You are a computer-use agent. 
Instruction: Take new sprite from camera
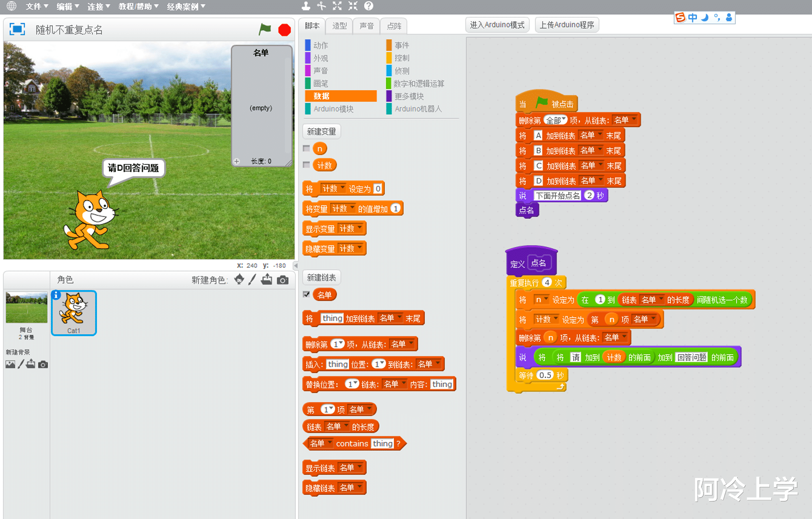pyautogui.click(x=283, y=280)
